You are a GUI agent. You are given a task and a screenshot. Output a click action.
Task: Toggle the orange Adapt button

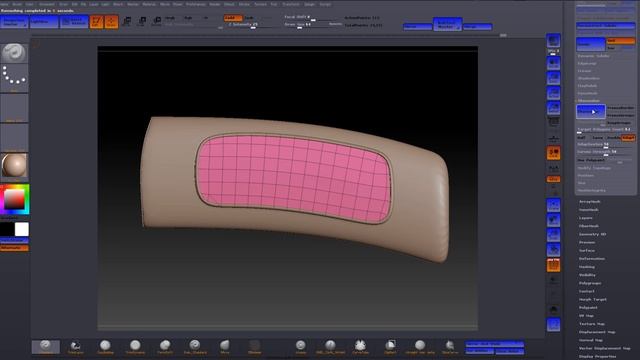click(628, 138)
